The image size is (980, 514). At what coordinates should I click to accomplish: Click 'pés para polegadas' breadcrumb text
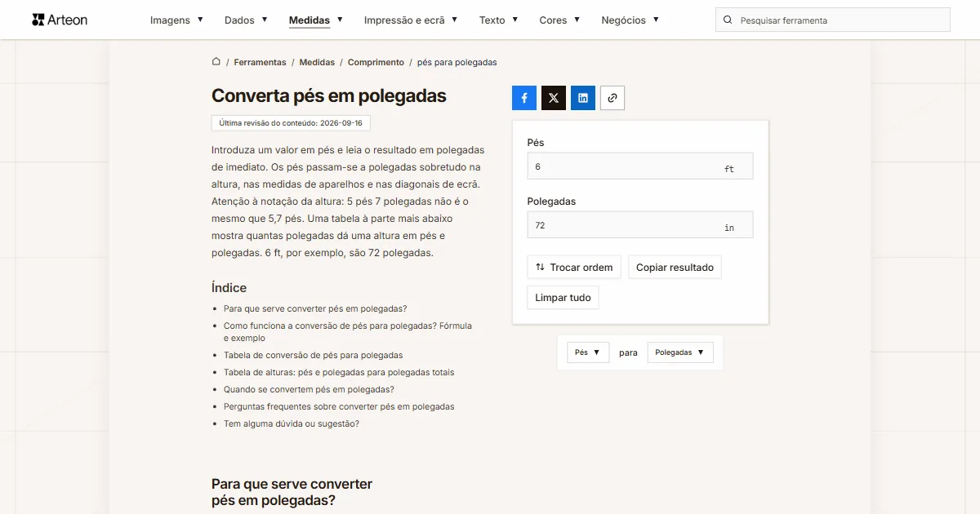pos(457,62)
